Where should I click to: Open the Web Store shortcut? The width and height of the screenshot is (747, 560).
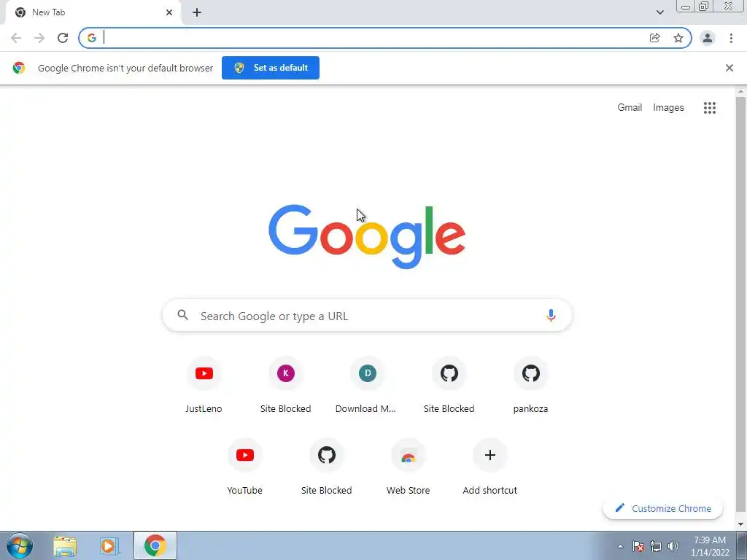[x=409, y=468]
